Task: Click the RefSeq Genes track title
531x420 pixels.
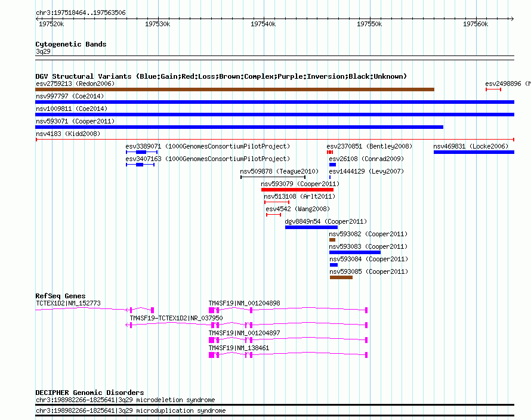Action: tap(60, 296)
